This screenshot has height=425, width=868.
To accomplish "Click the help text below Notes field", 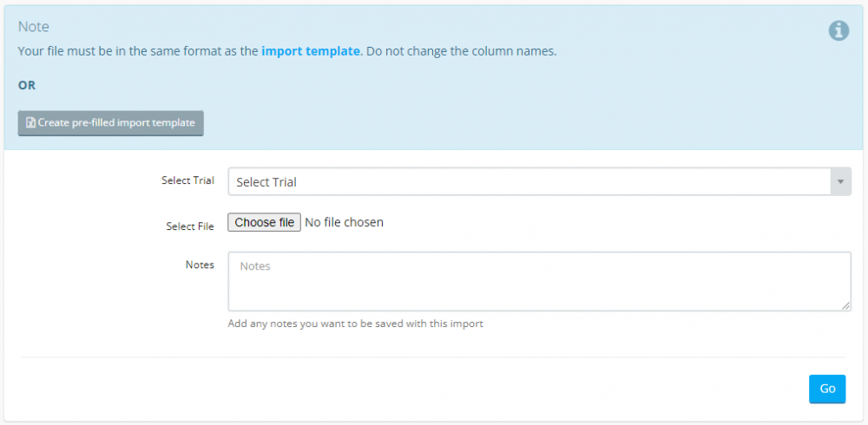I will coord(355,324).
